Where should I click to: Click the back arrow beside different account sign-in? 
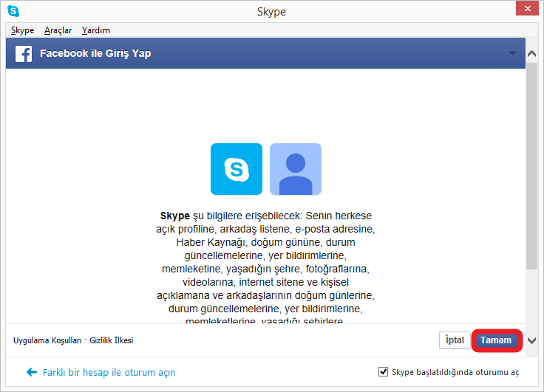pos(32,372)
